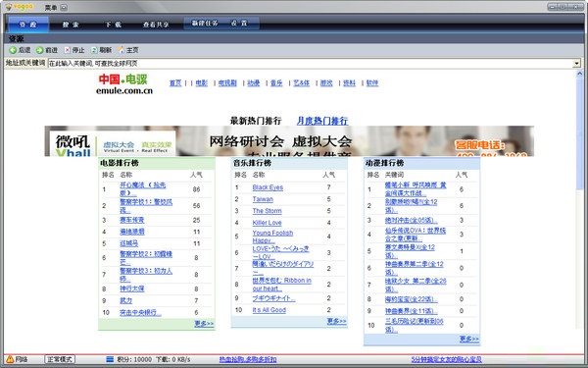This screenshot has height=368, width=588.
Task: Open the It's All Good music link
Action: tap(269, 310)
